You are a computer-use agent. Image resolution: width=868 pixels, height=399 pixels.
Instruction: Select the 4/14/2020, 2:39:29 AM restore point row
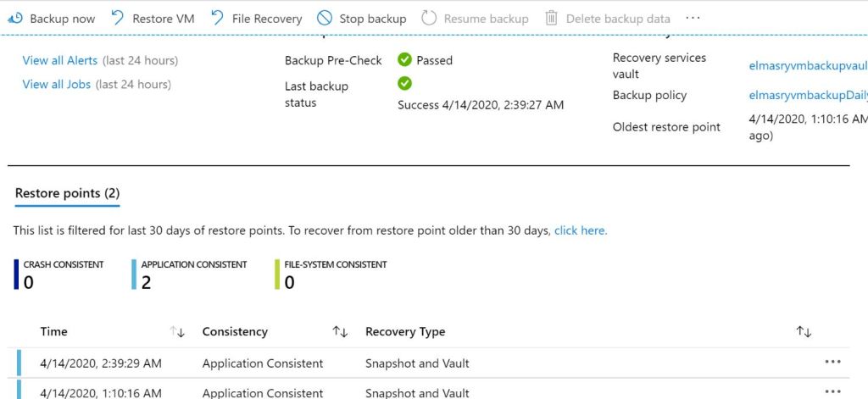click(x=101, y=363)
